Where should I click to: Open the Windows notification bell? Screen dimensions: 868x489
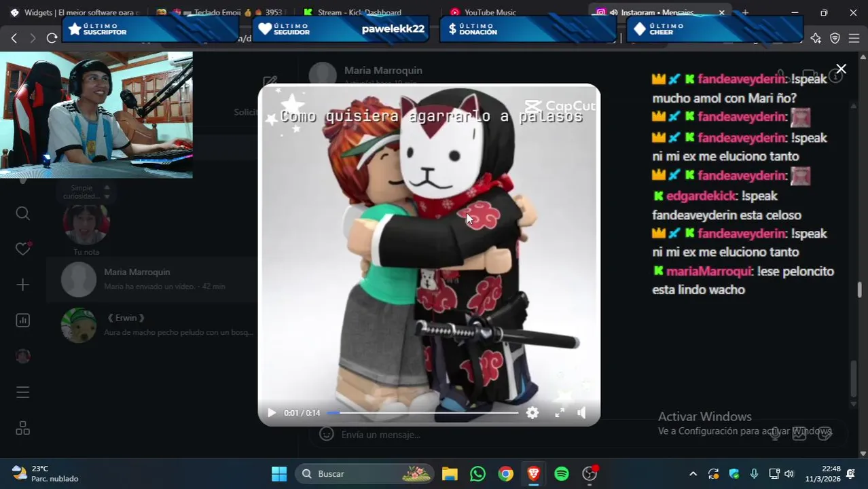[851, 473]
